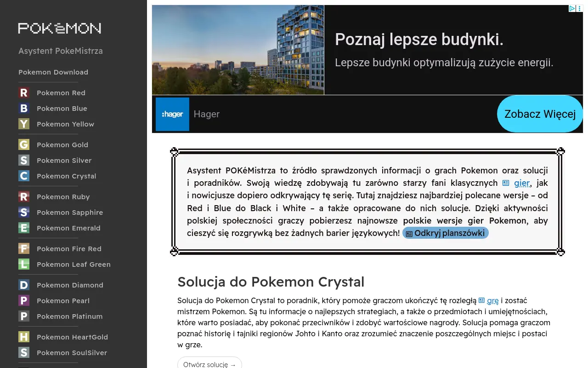Click the 'Poznaj lepsze budynki.' ad headline

(419, 40)
